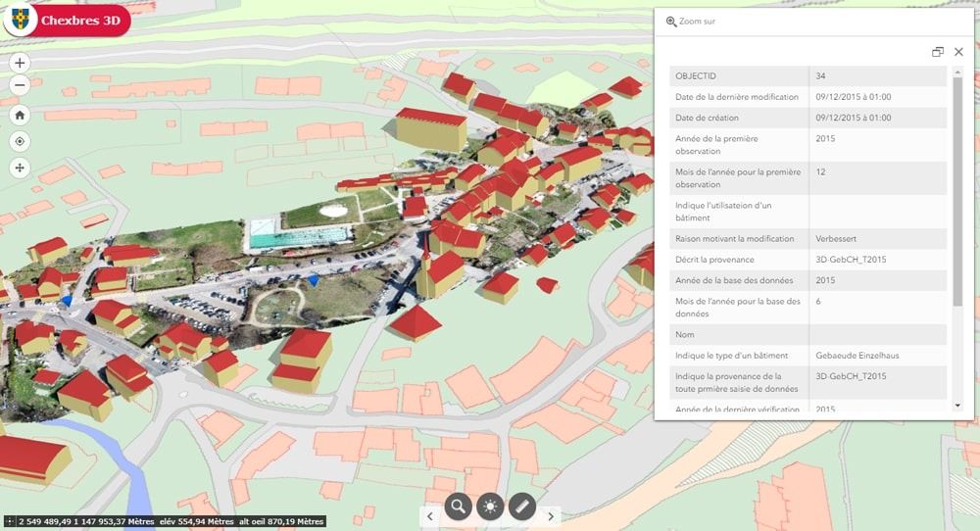Return to the default home view
Viewport: 980px width, 531px height.
[20, 115]
